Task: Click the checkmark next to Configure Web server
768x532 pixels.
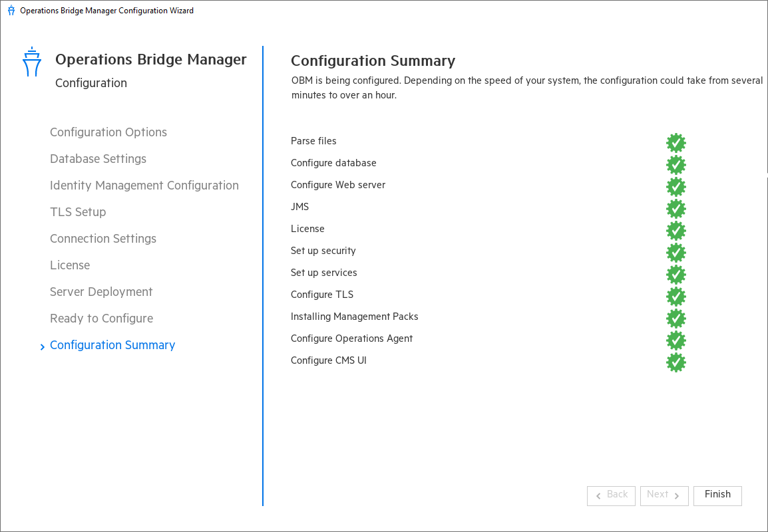Action: tap(676, 187)
